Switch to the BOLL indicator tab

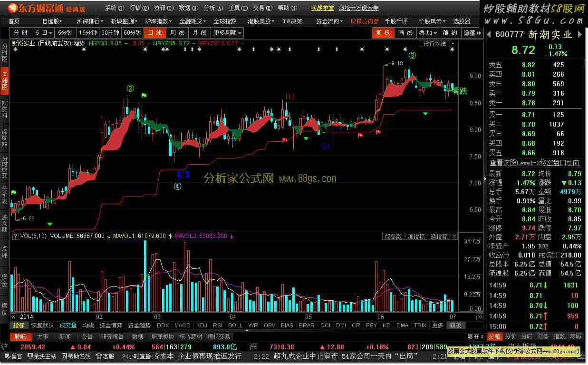(x=235, y=326)
